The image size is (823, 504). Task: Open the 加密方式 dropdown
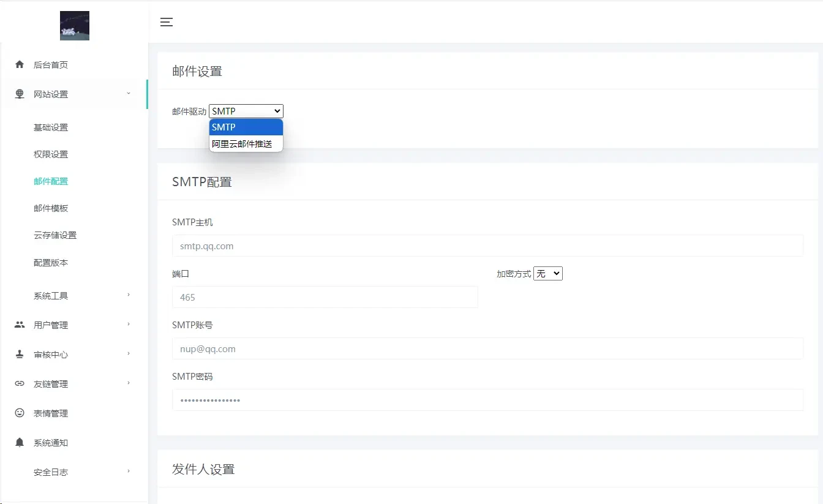click(x=548, y=274)
